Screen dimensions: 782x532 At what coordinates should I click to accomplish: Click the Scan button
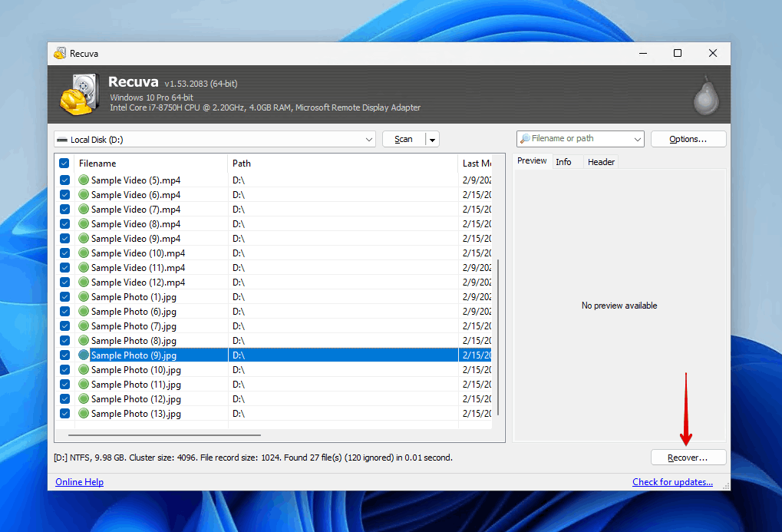(x=404, y=139)
